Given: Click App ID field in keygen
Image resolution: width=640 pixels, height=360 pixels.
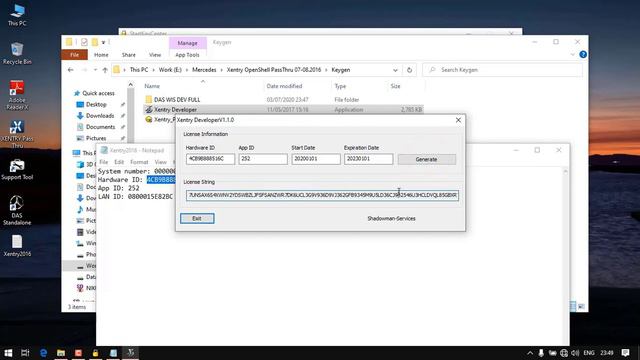Looking at the screenshot, I should click(263, 159).
